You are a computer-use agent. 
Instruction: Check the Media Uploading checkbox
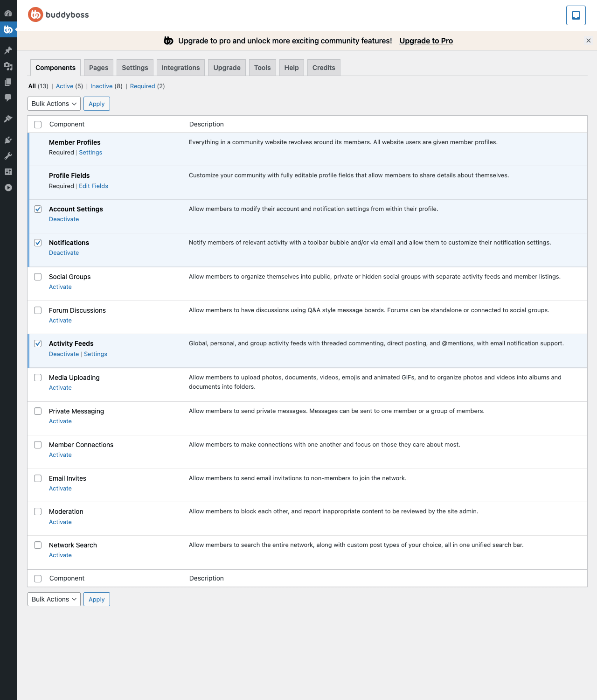(x=38, y=378)
